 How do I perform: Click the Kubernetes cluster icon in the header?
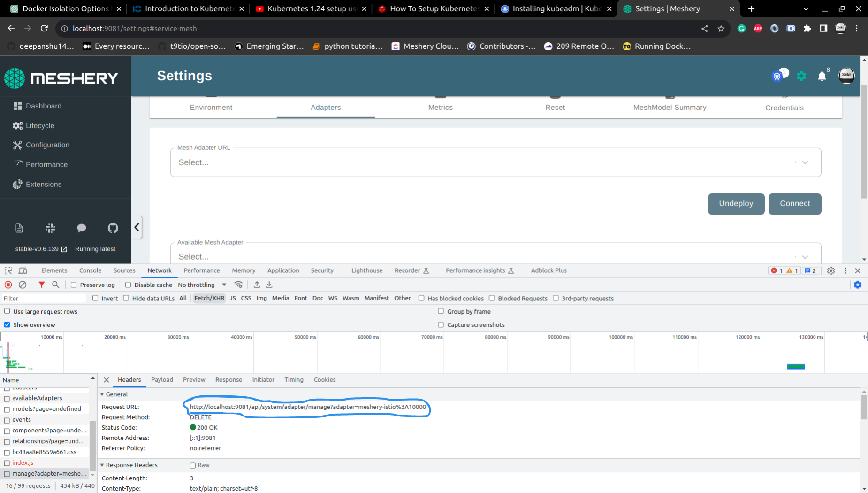click(777, 76)
